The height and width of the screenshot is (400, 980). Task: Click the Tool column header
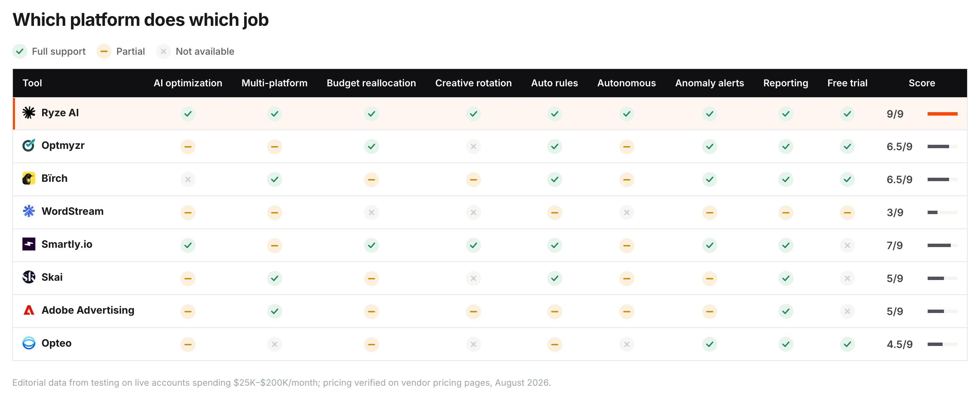click(x=32, y=83)
